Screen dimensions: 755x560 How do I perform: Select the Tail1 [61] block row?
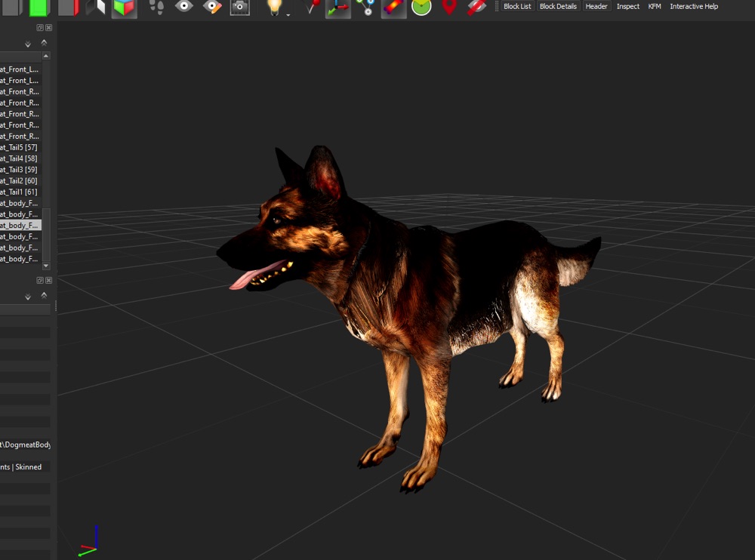(20, 192)
